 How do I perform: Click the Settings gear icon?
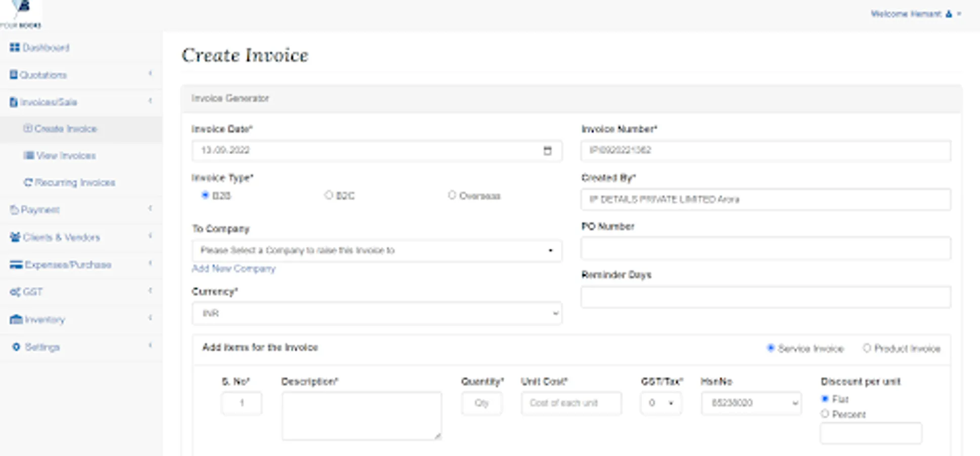click(16, 347)
